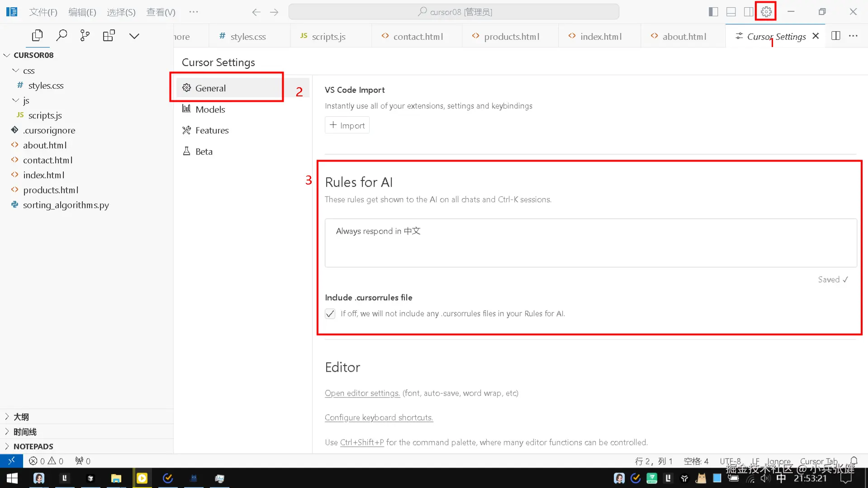
Task: Show errors and warnings problems count
Action: [46, 461]
